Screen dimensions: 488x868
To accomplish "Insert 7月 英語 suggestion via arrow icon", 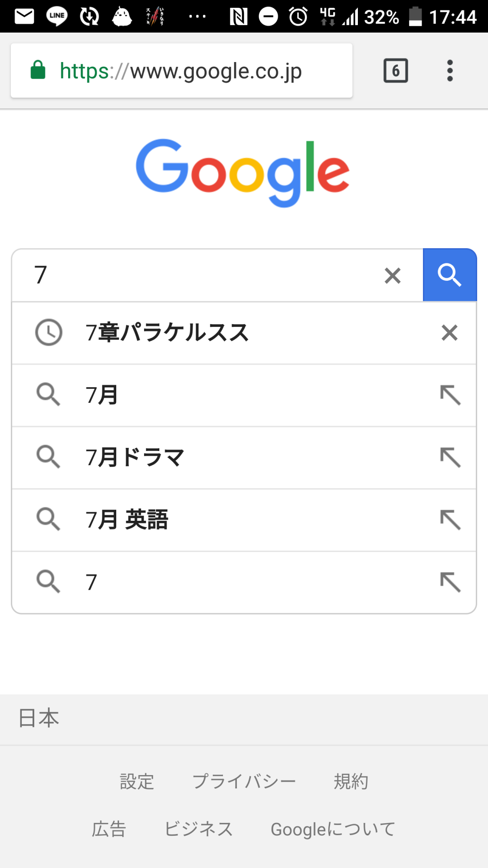I will tap(450, 520).
